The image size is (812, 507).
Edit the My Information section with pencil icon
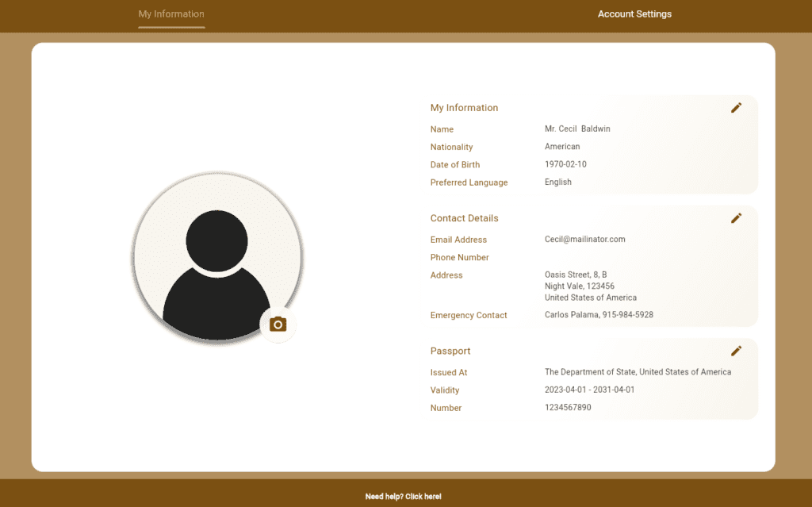coord(736,108)
